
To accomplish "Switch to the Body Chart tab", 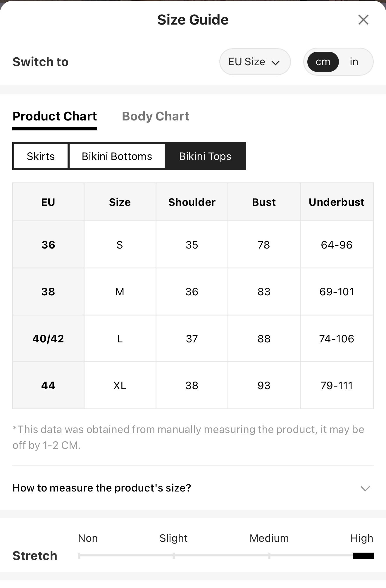I will click(x=156, y=116).
